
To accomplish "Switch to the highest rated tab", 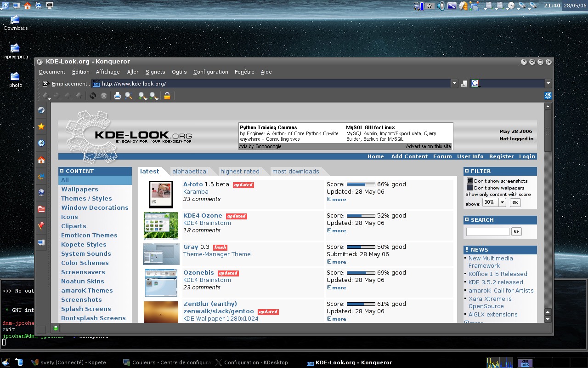I will (x=240, y=171).
